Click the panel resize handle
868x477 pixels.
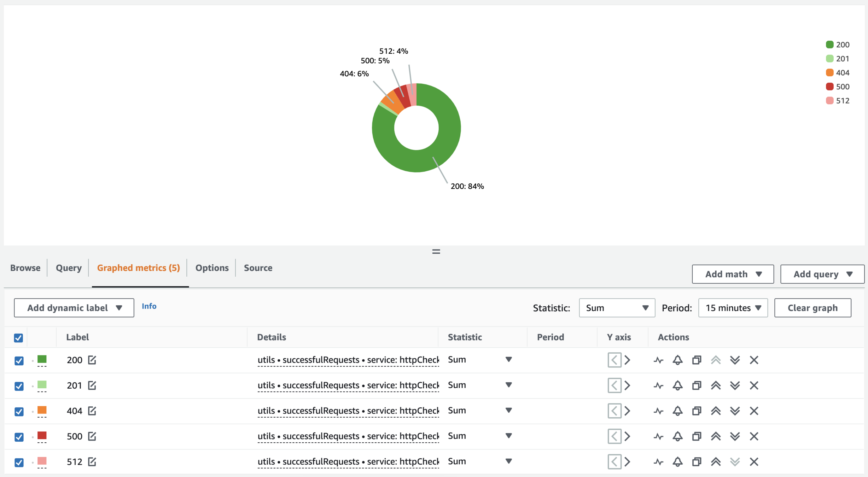click(x=436, y=252)
